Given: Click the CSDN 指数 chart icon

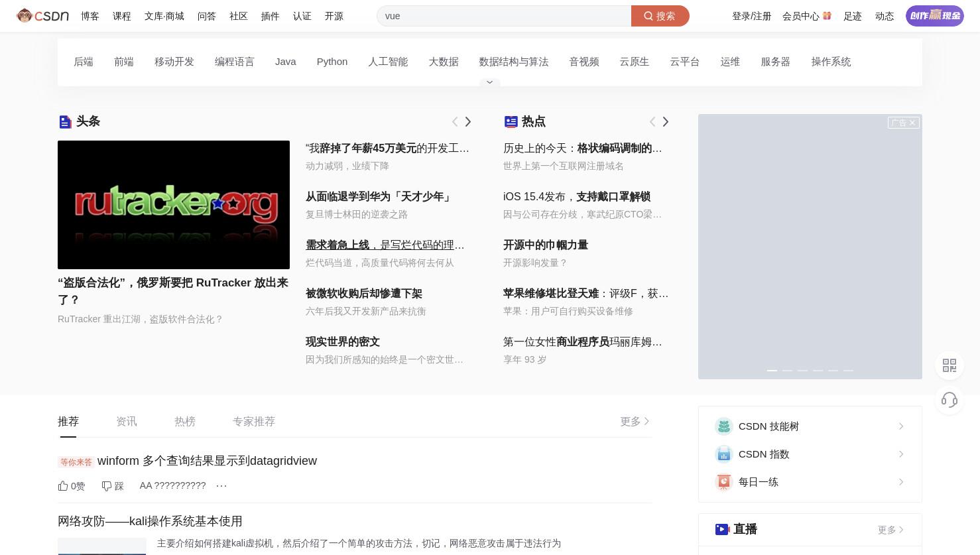Looking at the screenshot, I should pyautogui.click(x=724, y=454).
